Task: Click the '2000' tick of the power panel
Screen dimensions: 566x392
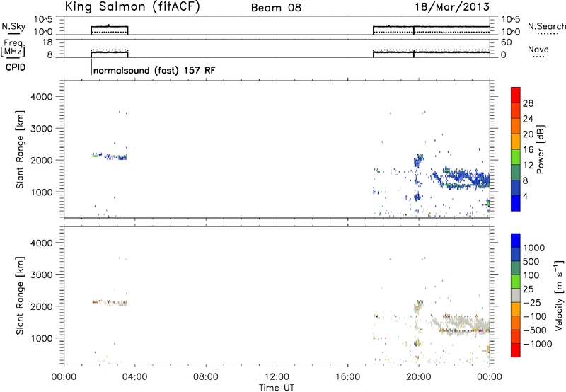Action: click(x=41, y=160)
